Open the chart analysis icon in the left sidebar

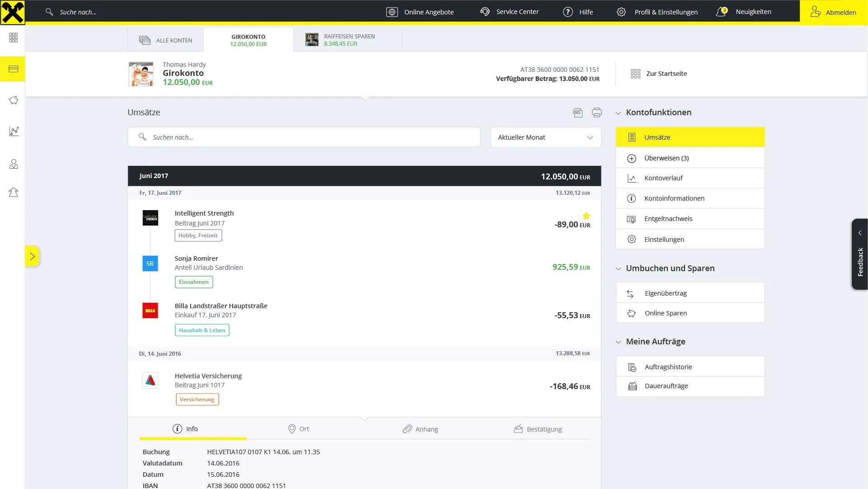pyautogui.click(x=14, y=131)
